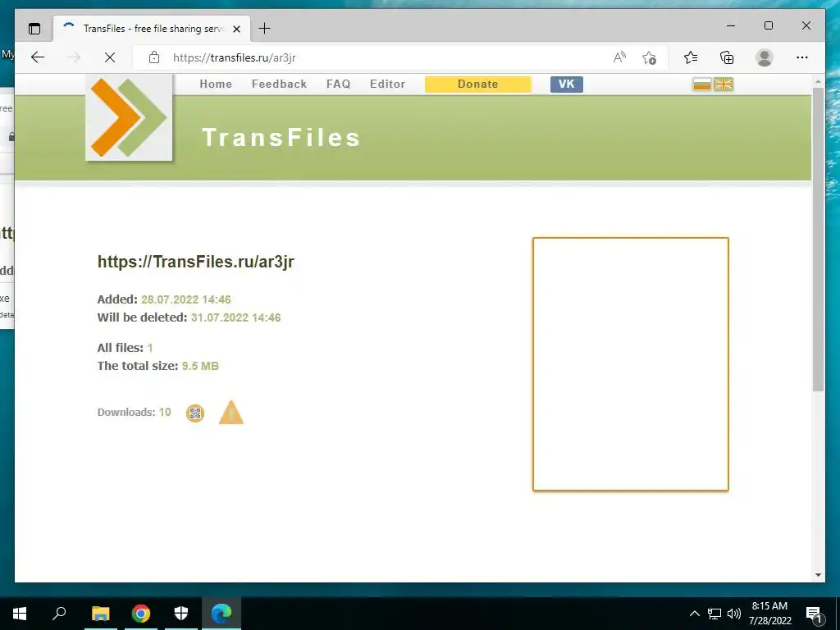840x630 pixels.
Task: View site information lock icon
Action: [x=154, y=57]
